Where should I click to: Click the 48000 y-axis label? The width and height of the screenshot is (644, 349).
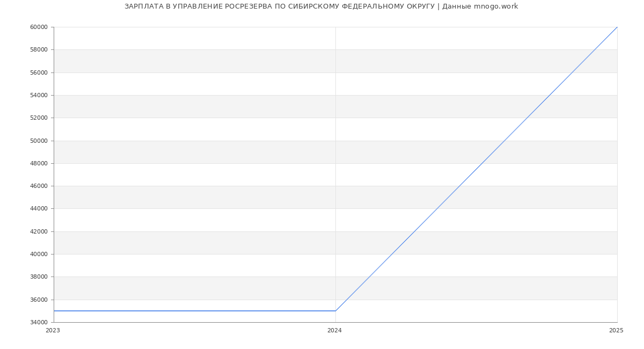[39, 164]
